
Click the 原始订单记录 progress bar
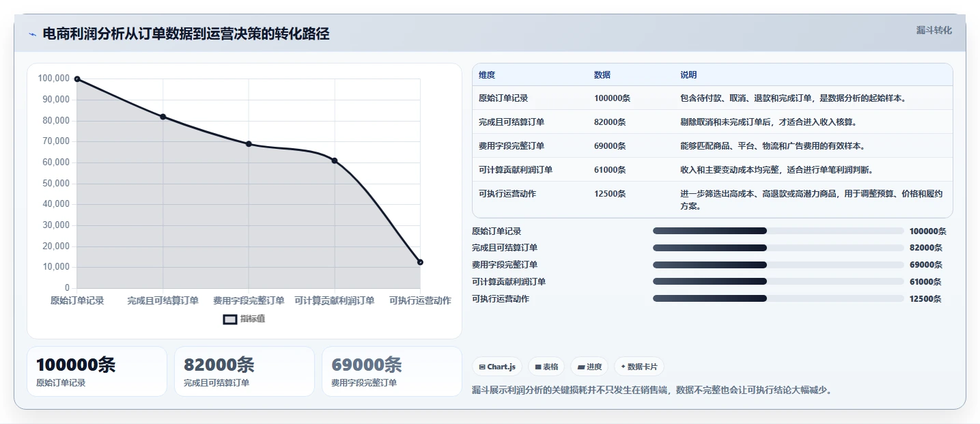[779, 231]
